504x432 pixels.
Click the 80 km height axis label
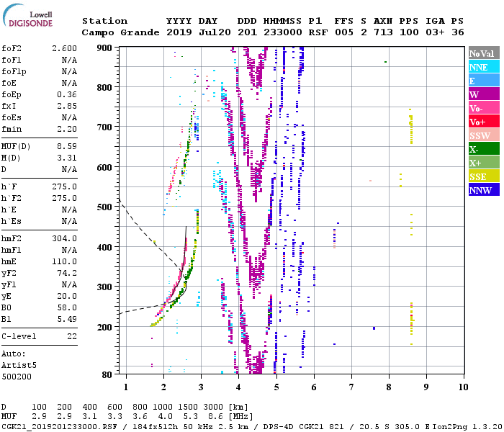[x=107, y=375]
